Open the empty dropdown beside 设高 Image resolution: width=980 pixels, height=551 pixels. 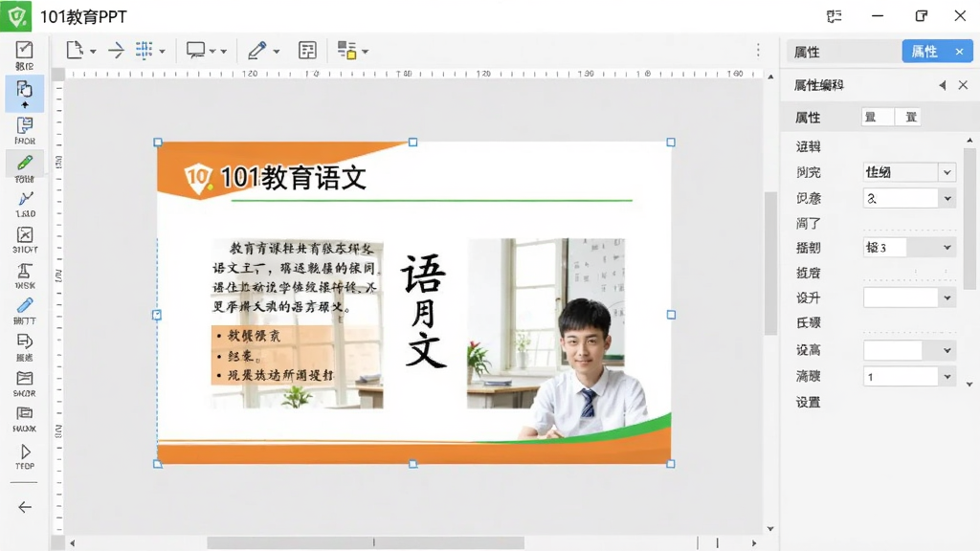tap(909, 350)
